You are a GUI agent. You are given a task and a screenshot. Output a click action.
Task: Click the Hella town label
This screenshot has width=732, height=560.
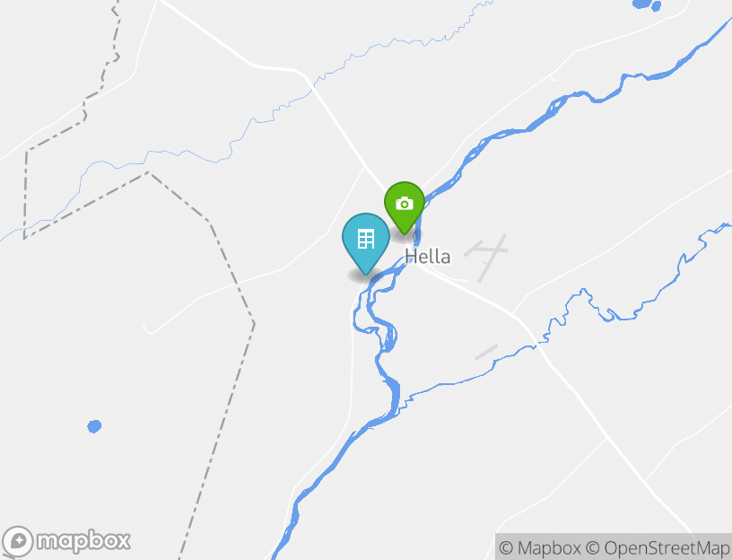pos(428,257)
